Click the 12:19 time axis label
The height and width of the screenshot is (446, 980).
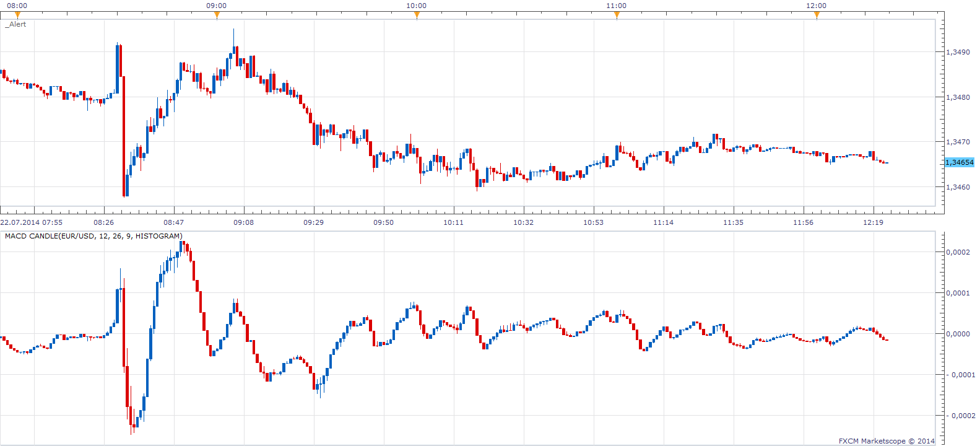[874, 222]
